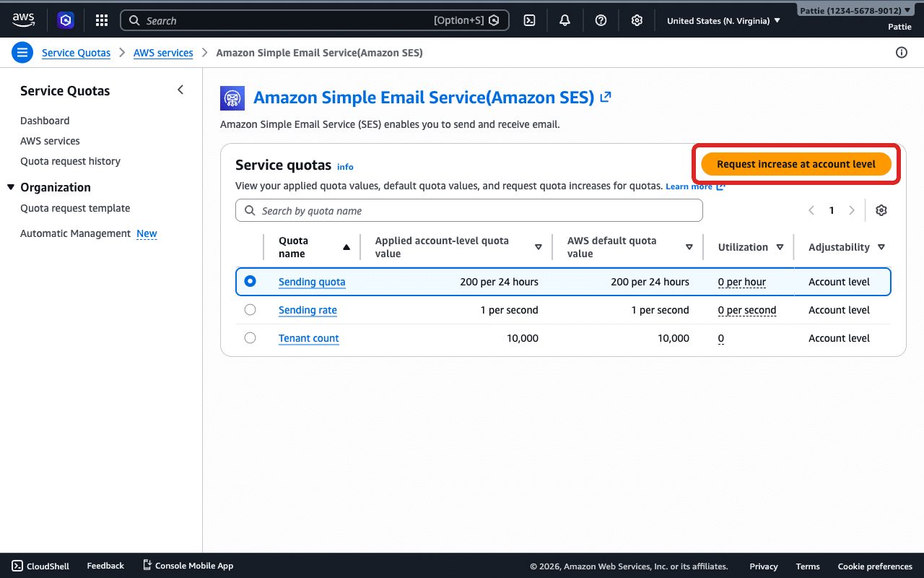Sort by Adjustability column
This screenshot has width=924, height=578.
click(x=881, y=247)
